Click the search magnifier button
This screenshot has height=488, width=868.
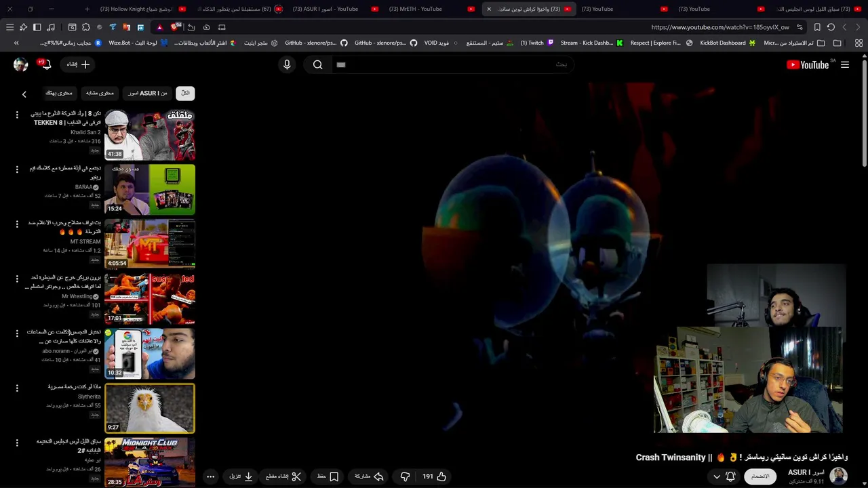318,64
